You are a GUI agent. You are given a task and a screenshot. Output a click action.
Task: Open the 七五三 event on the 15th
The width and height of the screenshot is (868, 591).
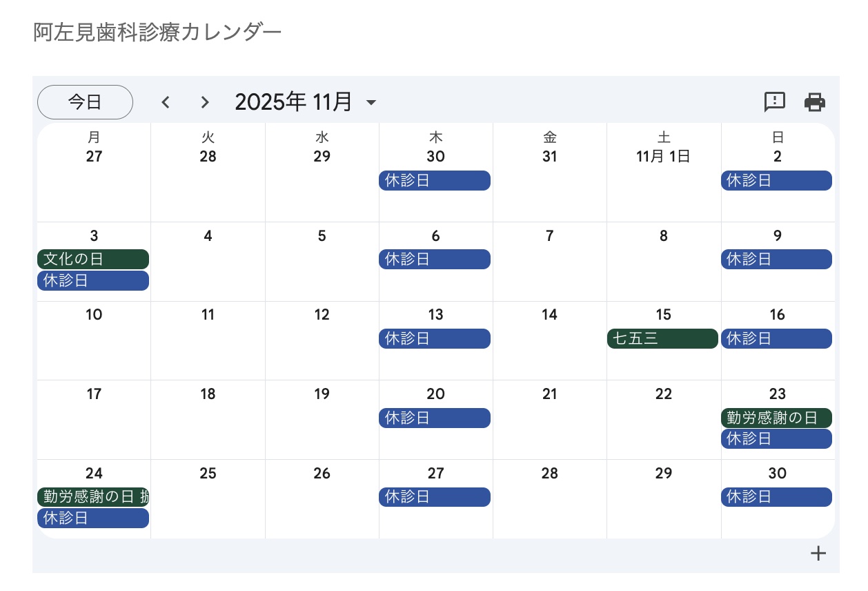click(x=662, y=339)
